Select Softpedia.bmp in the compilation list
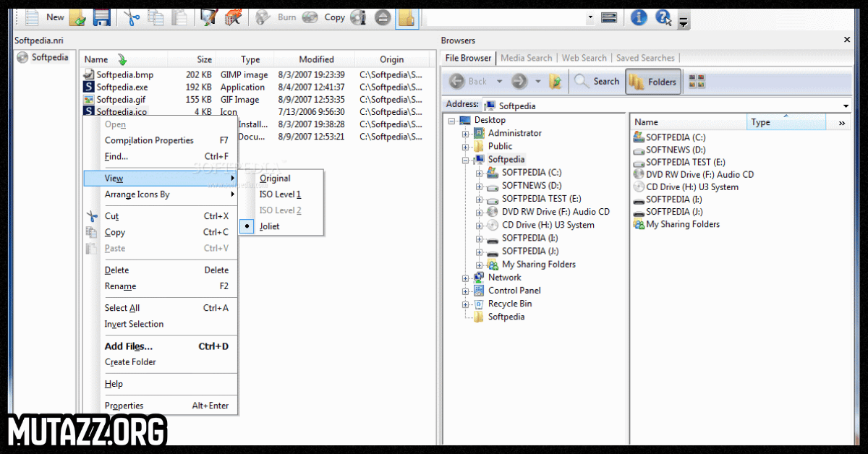Image resolution: width=868 pixels, height=454 pixels. tap(124, 74)
